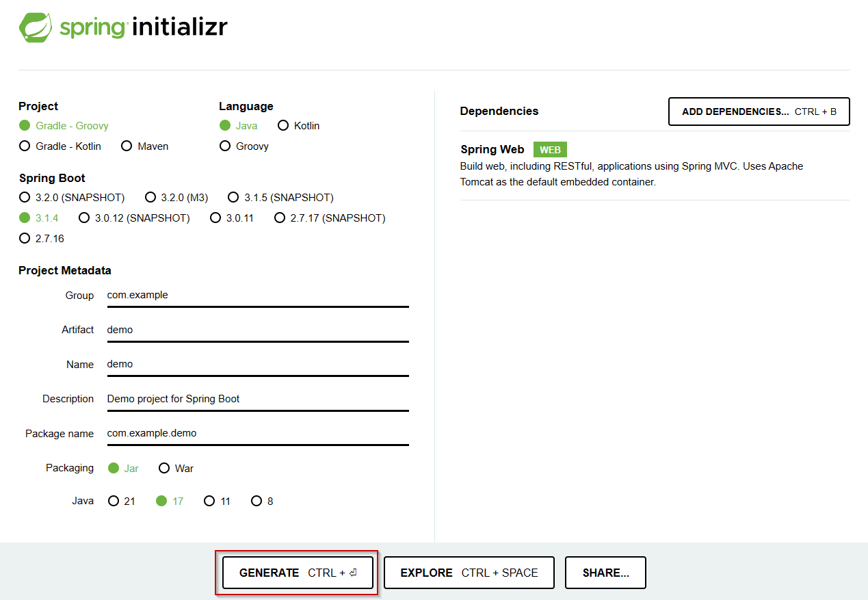Screen dimensions: 868x600
Task: Choose Kotlin as the language
Action: pos(299,126)
